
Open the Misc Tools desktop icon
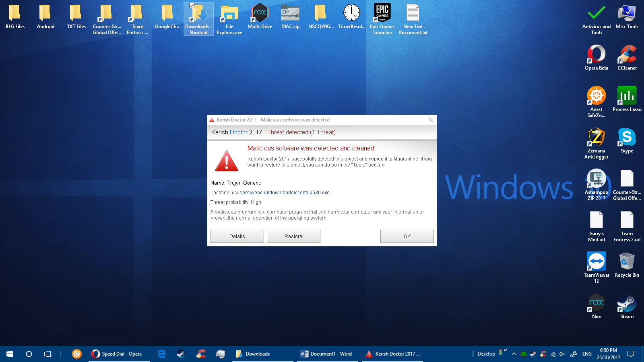pyautogui.click(x=627, y=17)
